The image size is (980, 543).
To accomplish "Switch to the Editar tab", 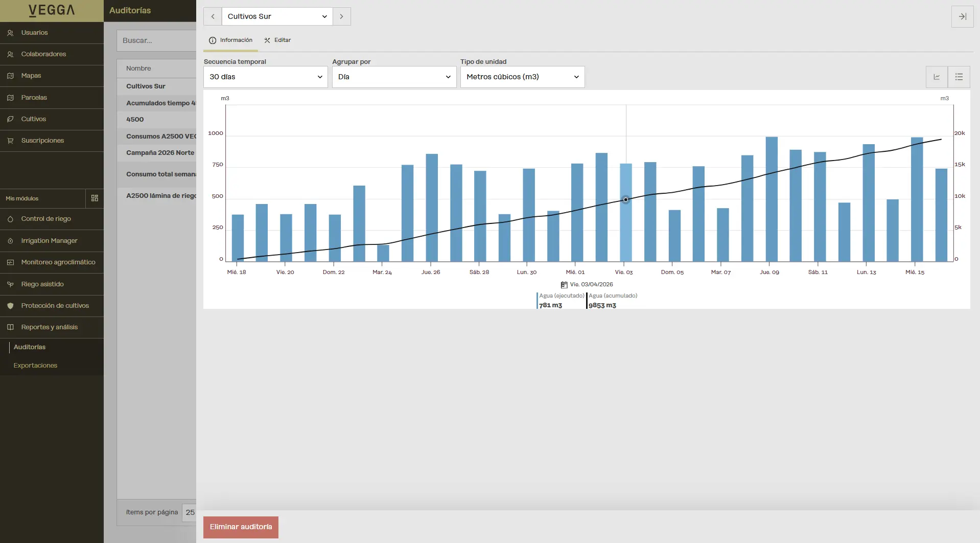I will coord(277,40).
